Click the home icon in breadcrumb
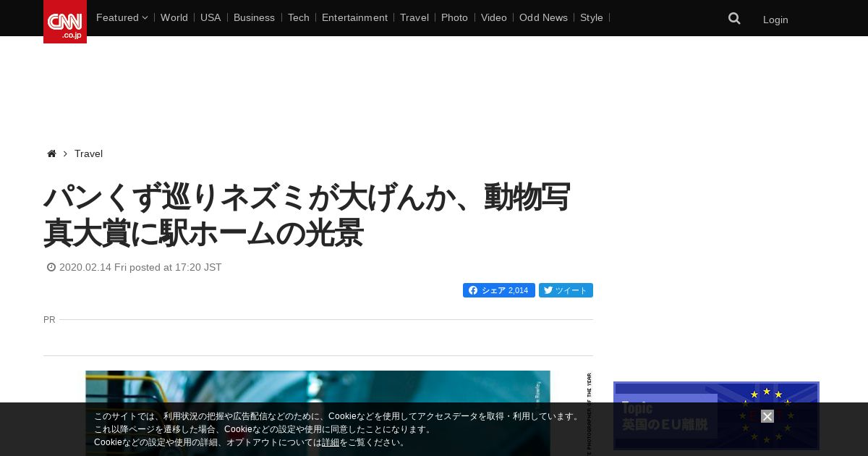868x456 pixels. 51,153
